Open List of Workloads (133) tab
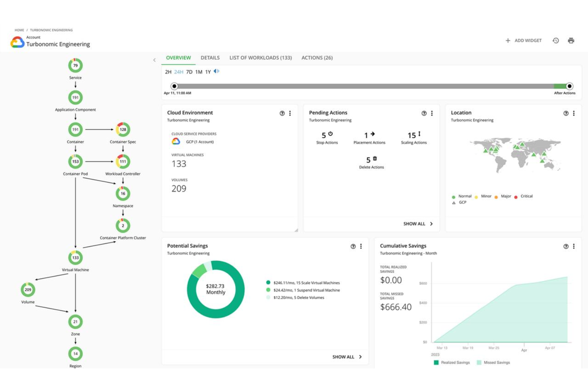 (261, 58)
